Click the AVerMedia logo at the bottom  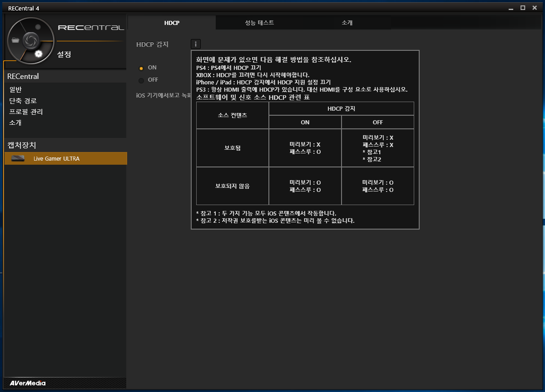[28, 383]
